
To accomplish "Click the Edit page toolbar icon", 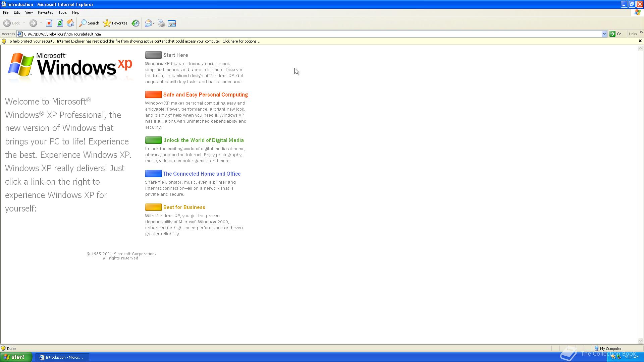I will click(x=172, y=23).
